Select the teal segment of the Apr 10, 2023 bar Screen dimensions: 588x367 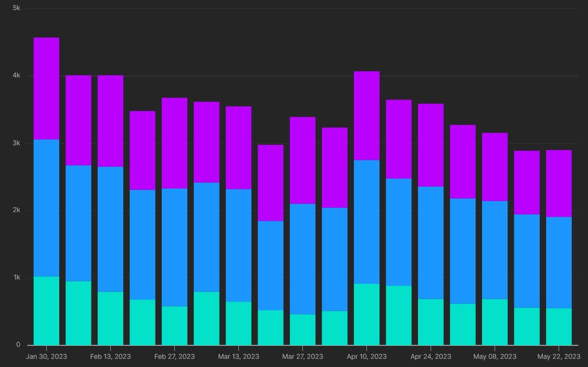point(366,314)
